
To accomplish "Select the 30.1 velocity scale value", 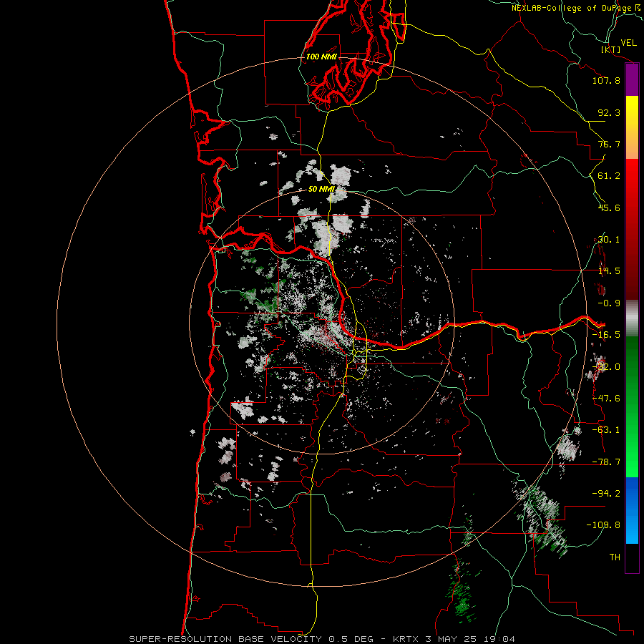I will tap(609, 240).
